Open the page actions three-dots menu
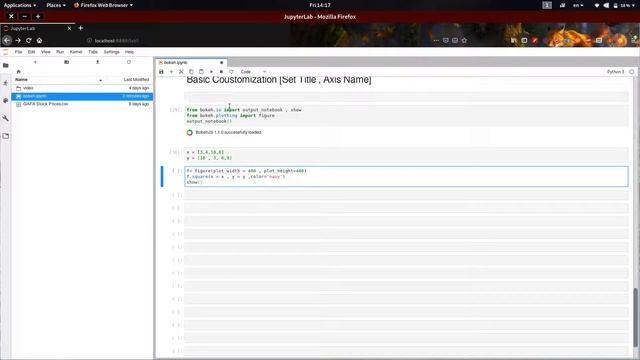Screen dimensions: 640x360 coord(436,40)
